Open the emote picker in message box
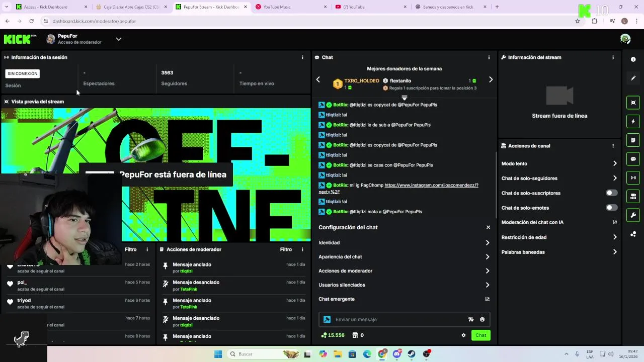644x362 pixels. click(482, 319)
